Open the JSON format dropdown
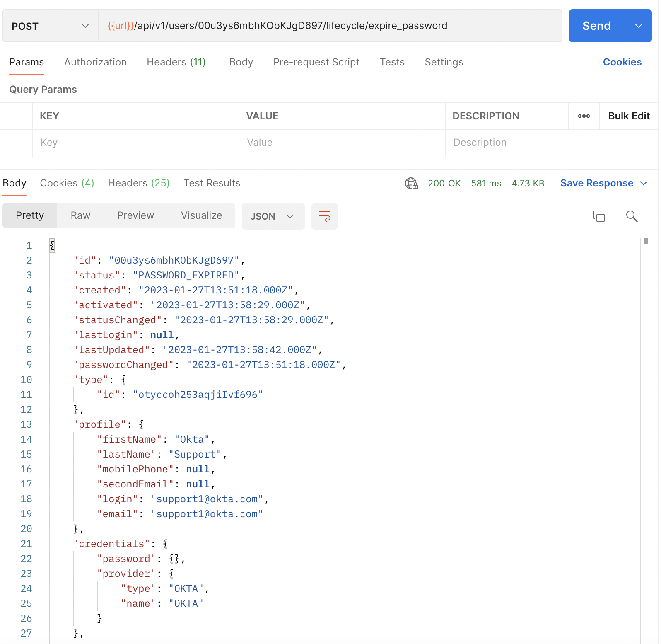 273,216
